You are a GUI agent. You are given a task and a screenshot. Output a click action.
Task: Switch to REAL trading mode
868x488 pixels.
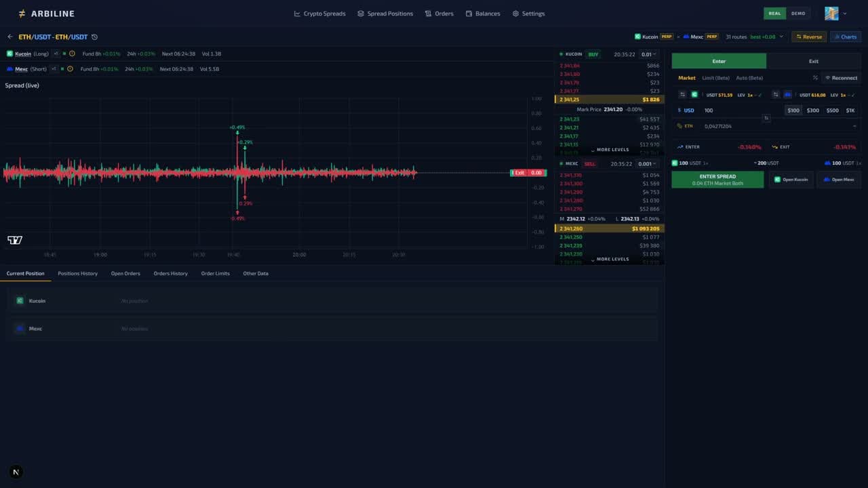[x=774, y=14]
